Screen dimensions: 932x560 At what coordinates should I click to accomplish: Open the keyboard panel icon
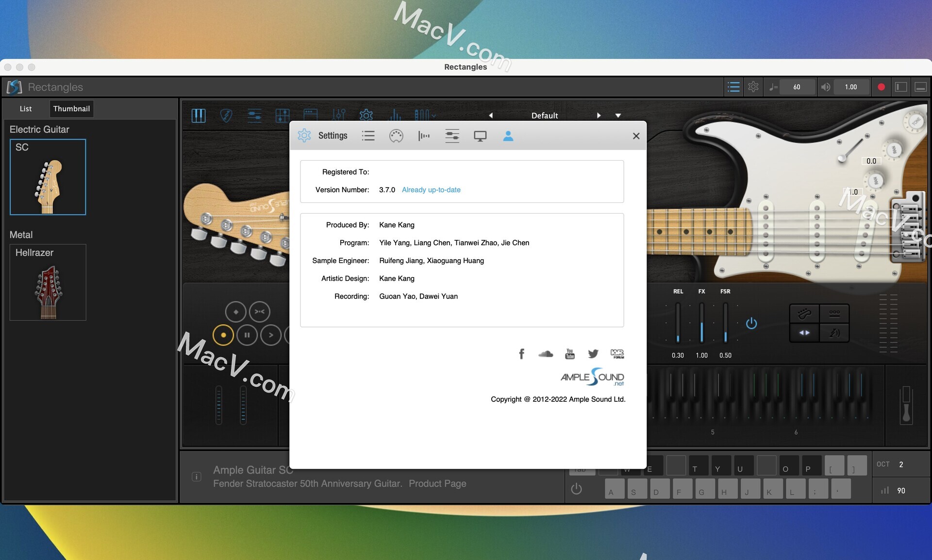click(x=199, y=115)
